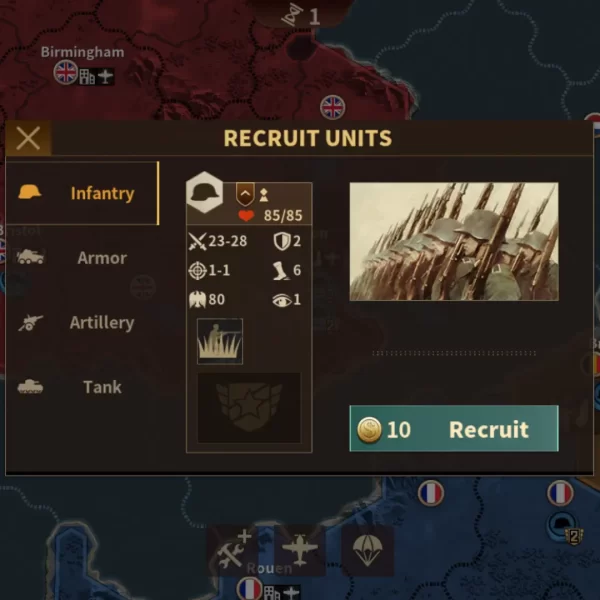Tap the hexagonal infantry helmet icon

[x=205, y=192]
